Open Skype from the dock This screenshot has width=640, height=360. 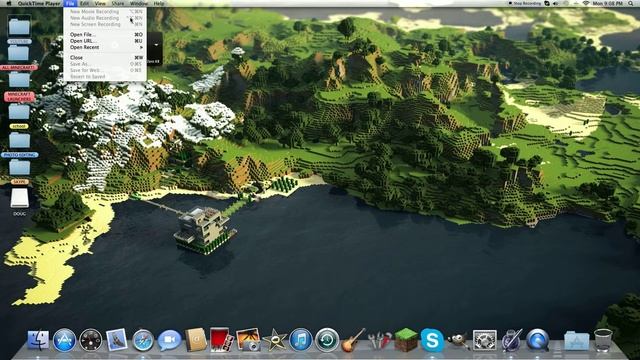pos(432,340)
